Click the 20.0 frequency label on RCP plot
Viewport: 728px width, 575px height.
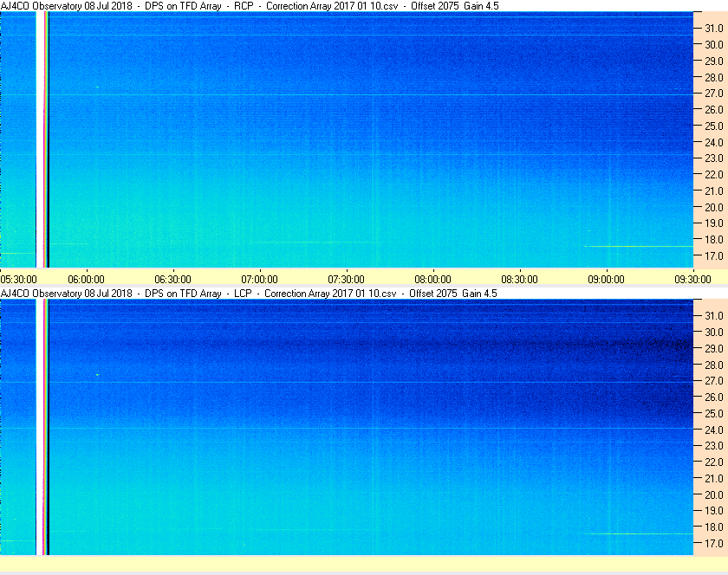click(714, 207)
